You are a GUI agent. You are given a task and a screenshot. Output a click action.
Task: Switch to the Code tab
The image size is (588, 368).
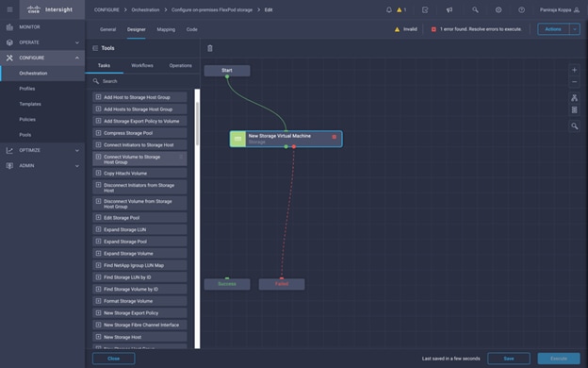tap(191, 29)
